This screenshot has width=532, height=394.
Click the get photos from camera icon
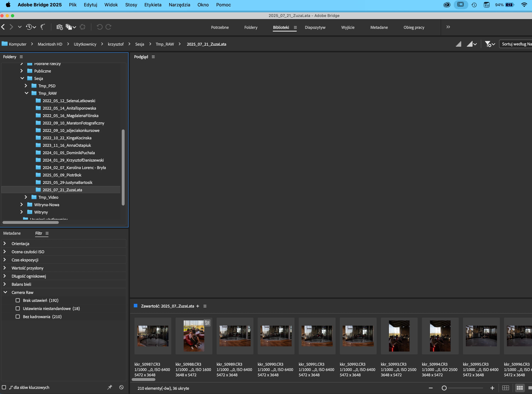(59, 27)
